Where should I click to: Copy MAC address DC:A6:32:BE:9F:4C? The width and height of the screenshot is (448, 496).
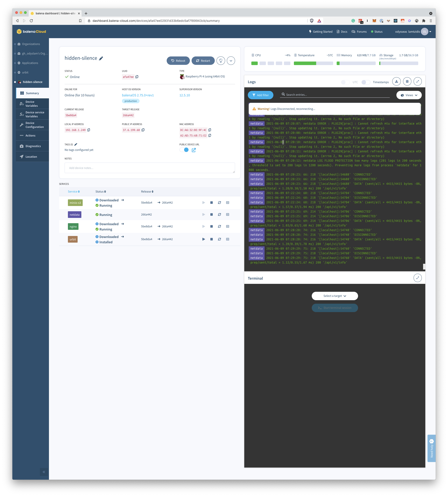tap(210, 130)
